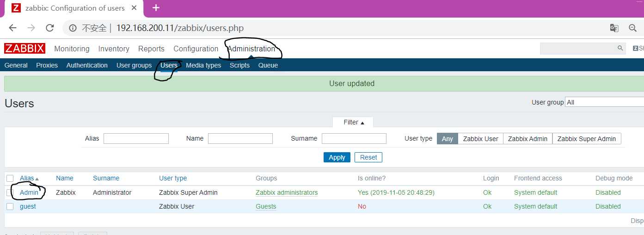The image size is (644, 235).
Task: Click the site info insecure icon
Action: tap(73, 28)
